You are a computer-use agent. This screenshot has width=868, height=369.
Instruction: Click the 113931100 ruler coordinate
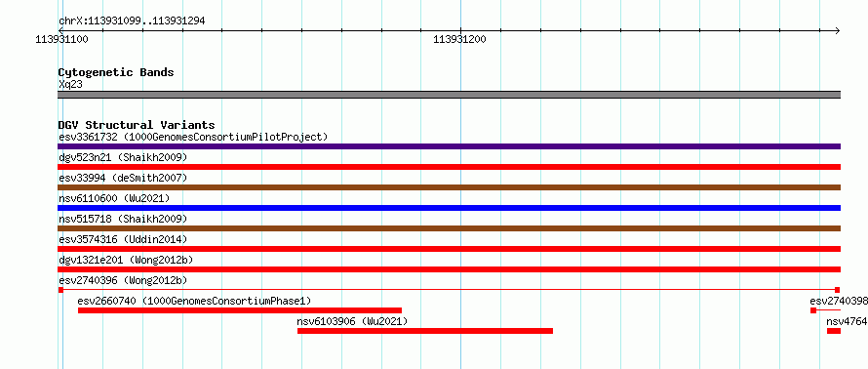(x=61, y=39)
